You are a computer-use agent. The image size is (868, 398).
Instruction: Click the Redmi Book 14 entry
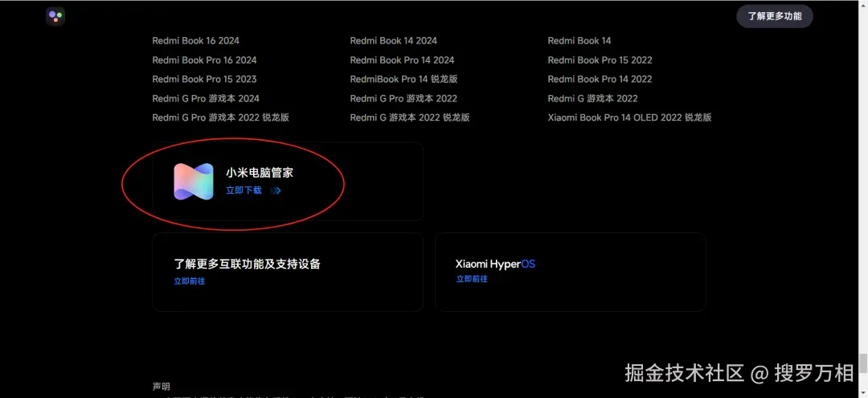pyautogui.click(x=579, y=41)
